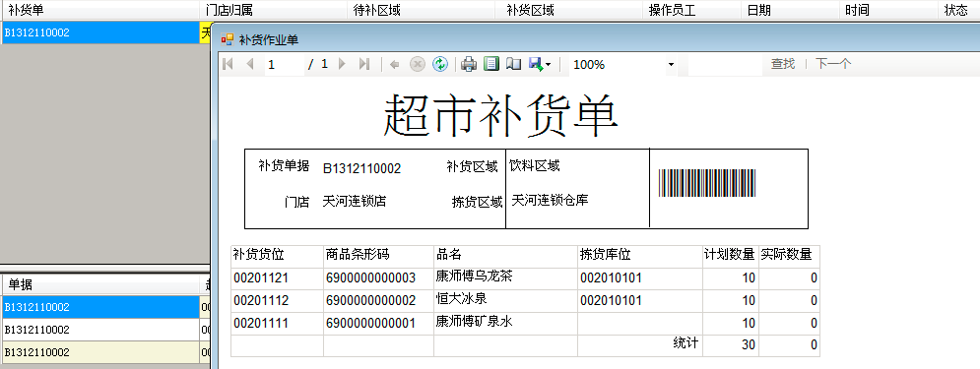The image size is (980, 369).
Task: Click the 超市补货单 report title
Action: (500, 115)
